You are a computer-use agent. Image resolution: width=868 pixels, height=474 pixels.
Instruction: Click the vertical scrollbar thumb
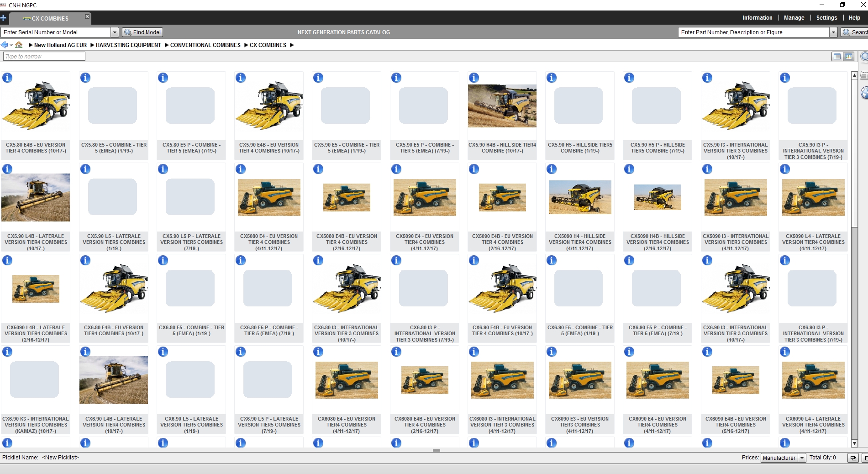(x=854, y=153)
